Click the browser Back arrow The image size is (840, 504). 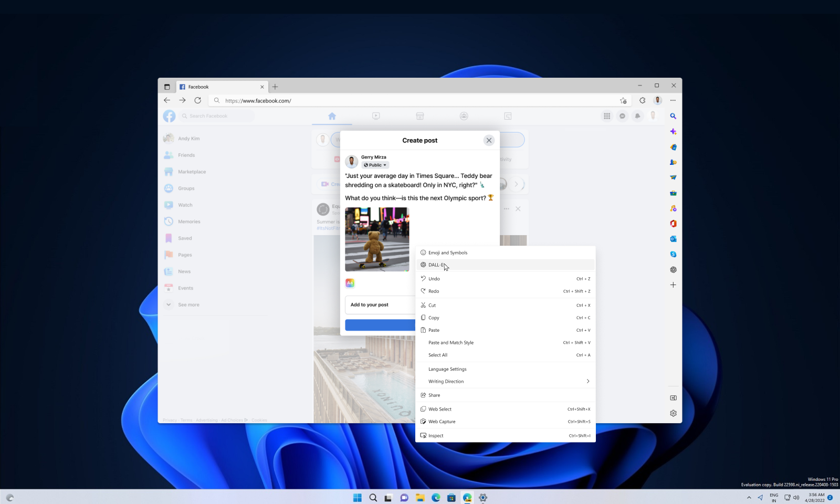pyautogui.click(x=167, y=100)
